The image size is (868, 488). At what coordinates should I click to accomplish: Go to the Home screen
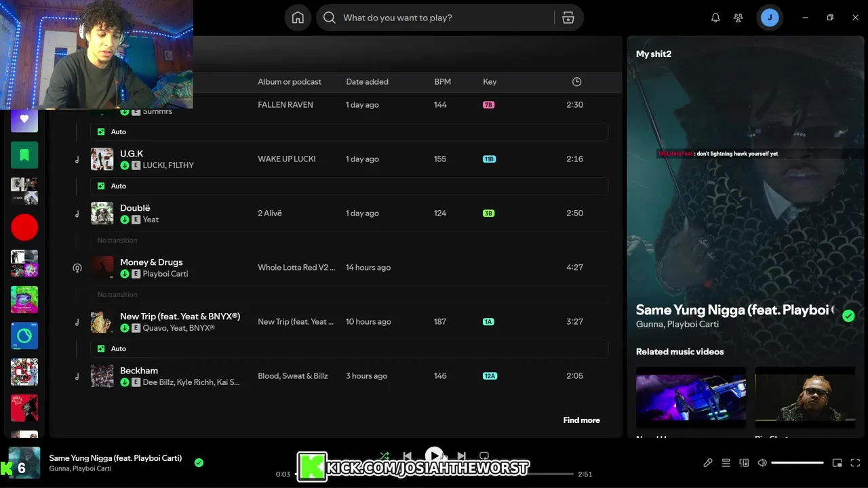298,18
